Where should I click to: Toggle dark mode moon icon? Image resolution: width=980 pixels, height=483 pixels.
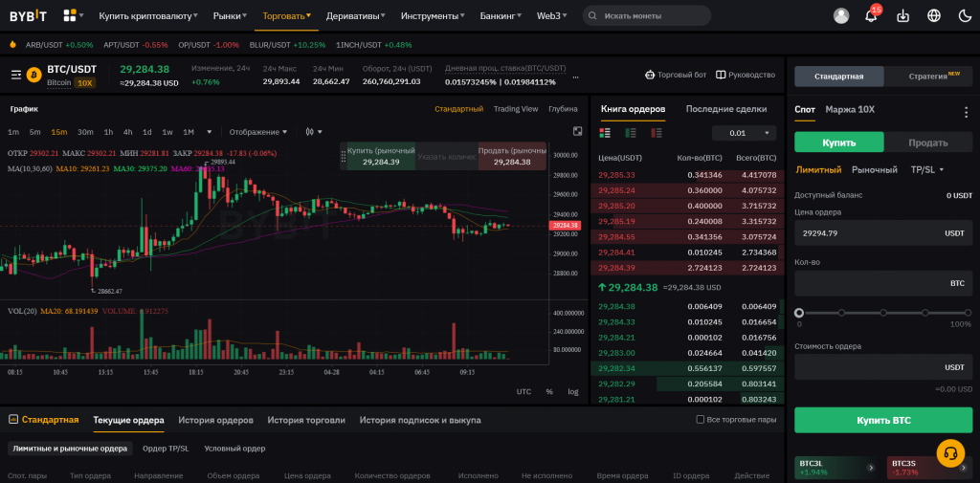click(963, 16)
